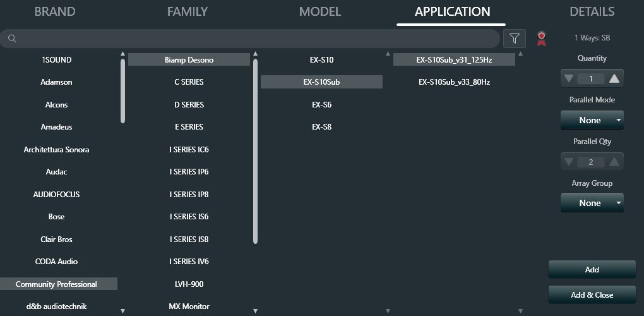Click the Quantity value field

[590, 78]
